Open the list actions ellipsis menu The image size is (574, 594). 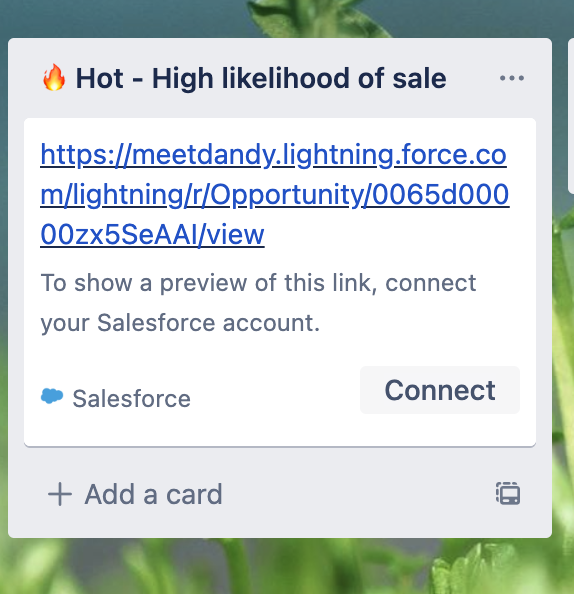(x=511, y=78)
